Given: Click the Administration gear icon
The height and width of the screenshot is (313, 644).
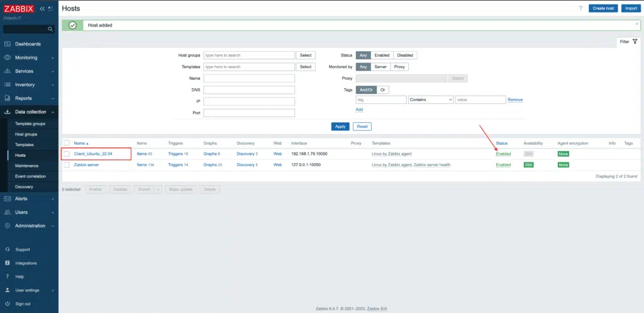Looking at the screenshot, I should (x=8, y=226).
